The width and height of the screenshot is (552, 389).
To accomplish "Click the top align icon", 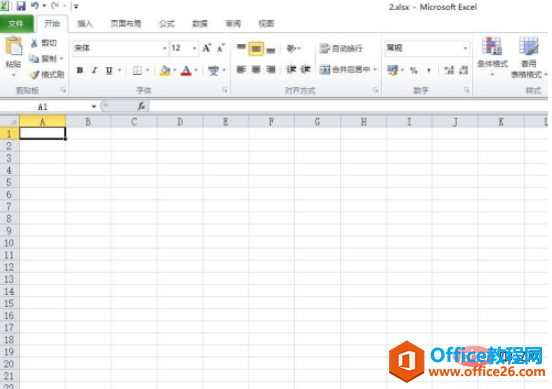I will tap(241, 48).
